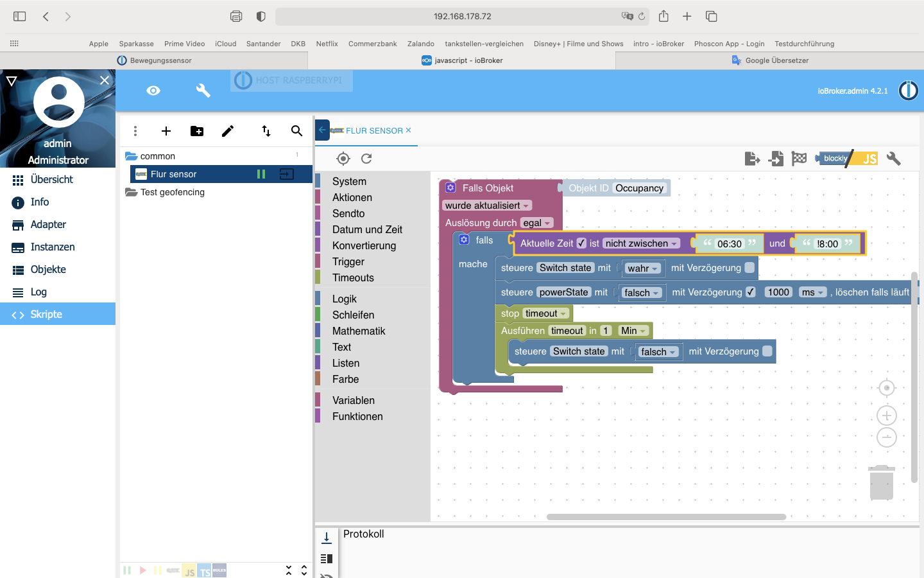Image resolution: width=924 pixels, height=578 pixels.
Task: Switch view with blockly/JS toggle
Action: coord(846,159)
